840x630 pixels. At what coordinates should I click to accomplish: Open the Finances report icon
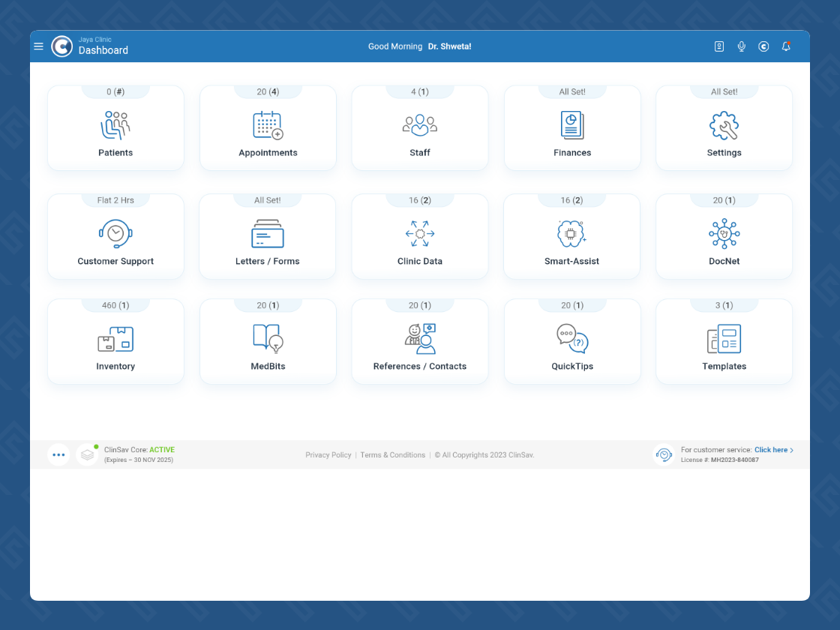point(572,126)
